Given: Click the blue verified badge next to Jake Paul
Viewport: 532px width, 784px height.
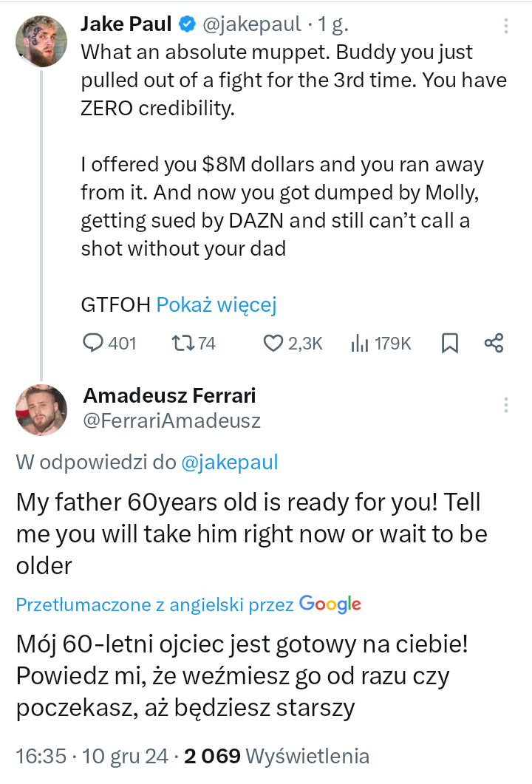Looking at the screenshot, I should (188, 24).
